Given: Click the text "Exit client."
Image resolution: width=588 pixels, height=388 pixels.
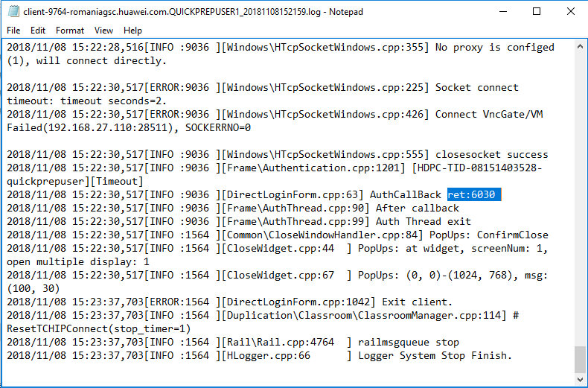Looking at the screenshot, I should 417,302.
